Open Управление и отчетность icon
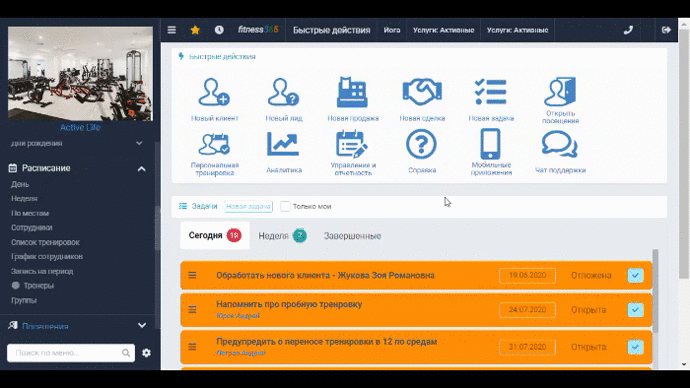 click(x=352, y=144)
